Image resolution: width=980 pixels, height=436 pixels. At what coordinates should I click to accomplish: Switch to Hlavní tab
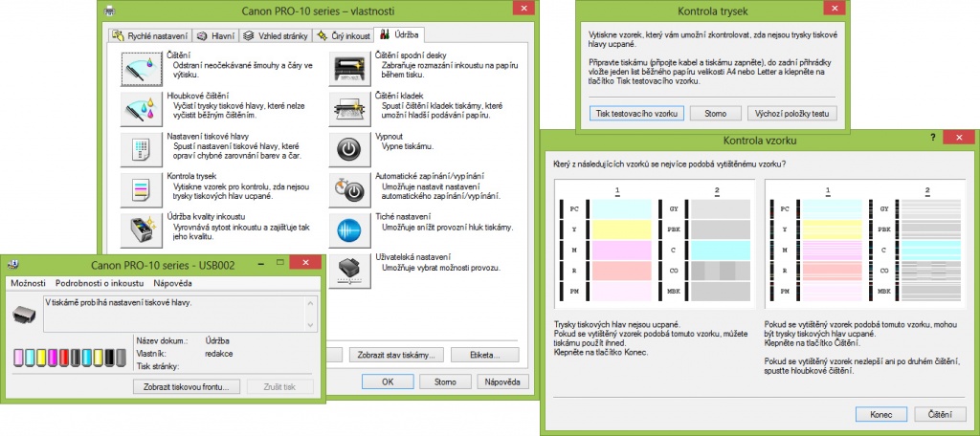coord(214,36)
